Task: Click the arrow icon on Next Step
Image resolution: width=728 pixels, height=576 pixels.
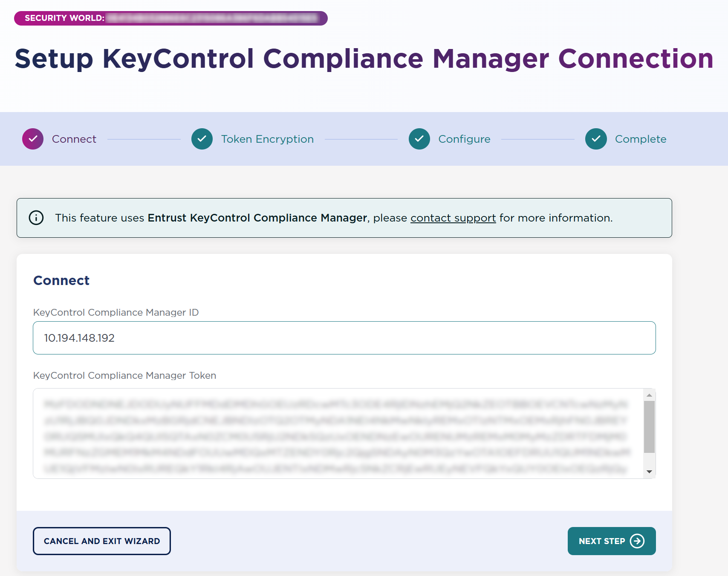Action: point(637,541)
